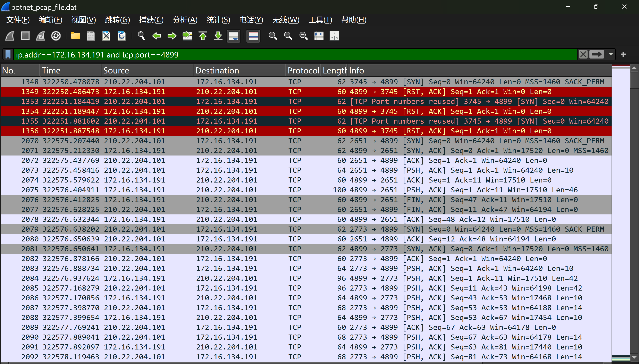
Task: Click the packet list vertical scrollbar thumb
Action: click(x=634, y=80)
